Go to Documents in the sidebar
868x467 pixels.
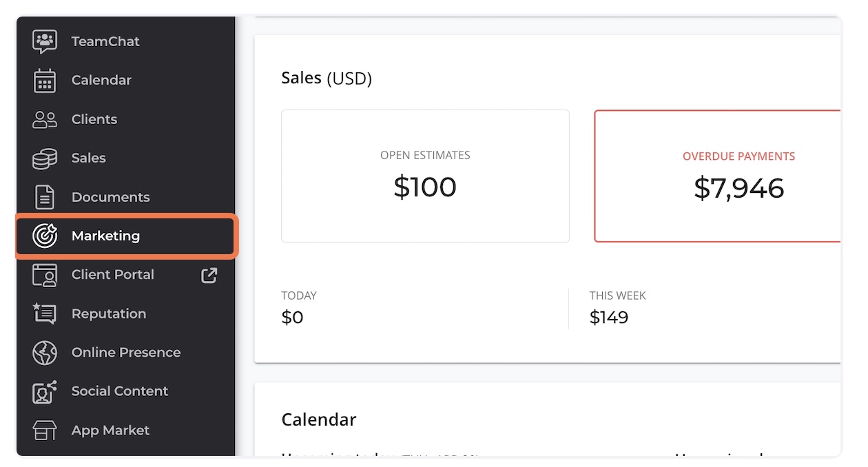[x=110, y=197]
